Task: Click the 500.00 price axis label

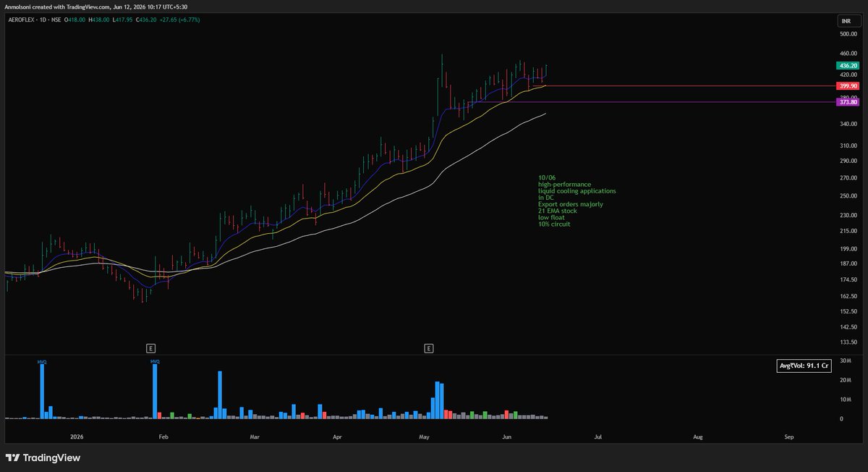Action: pyautogui.click(x=848, y=34)
